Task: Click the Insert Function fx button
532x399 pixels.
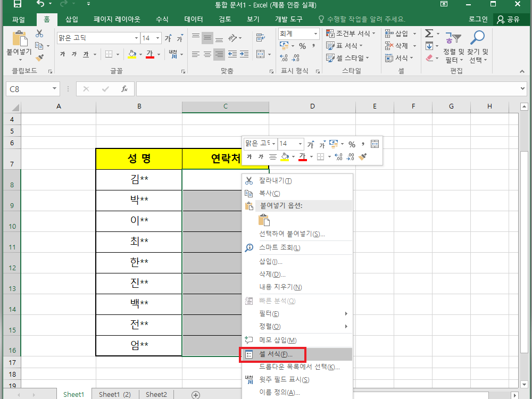Action: point(124,89)
